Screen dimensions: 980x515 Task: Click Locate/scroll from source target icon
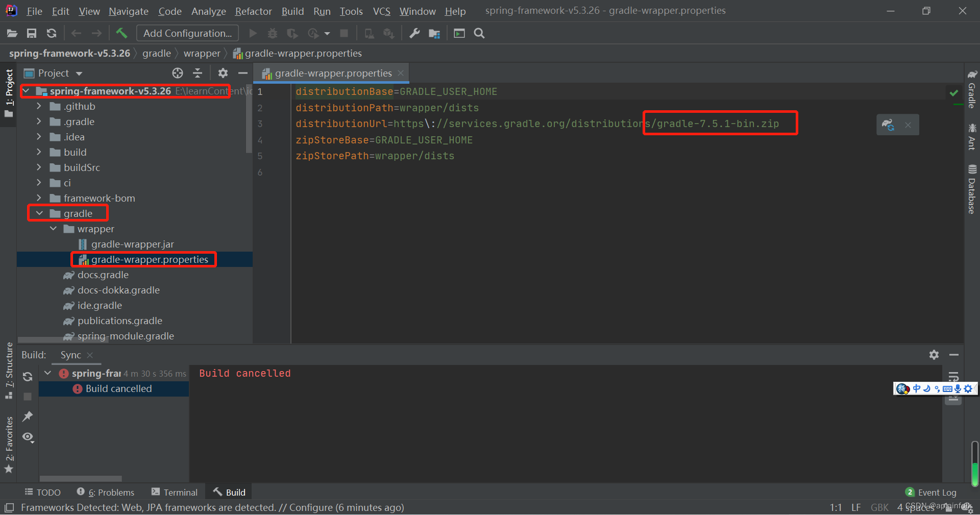click(178, 73)
